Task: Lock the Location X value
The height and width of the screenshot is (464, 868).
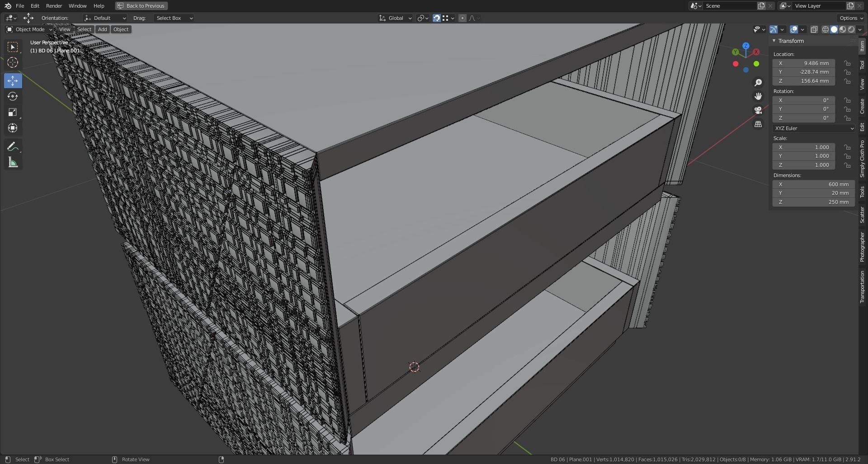Action: point(847,63)
